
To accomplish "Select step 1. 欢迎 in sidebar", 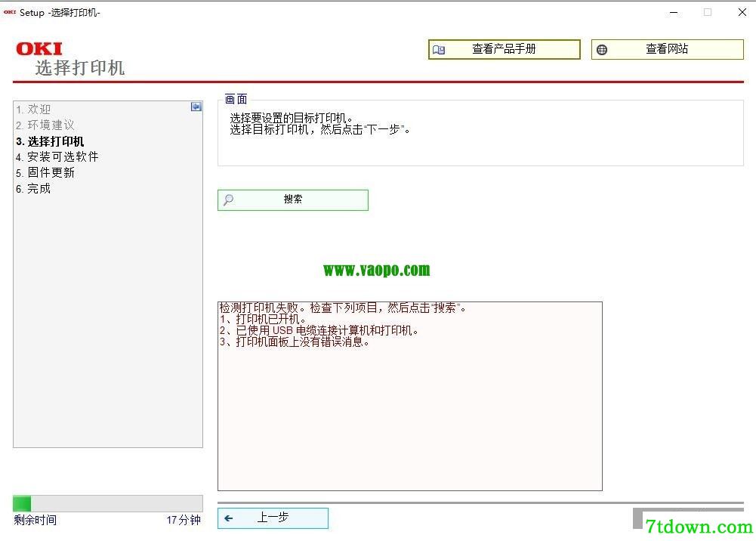I will pyautogui.click(x=32, y=109).
